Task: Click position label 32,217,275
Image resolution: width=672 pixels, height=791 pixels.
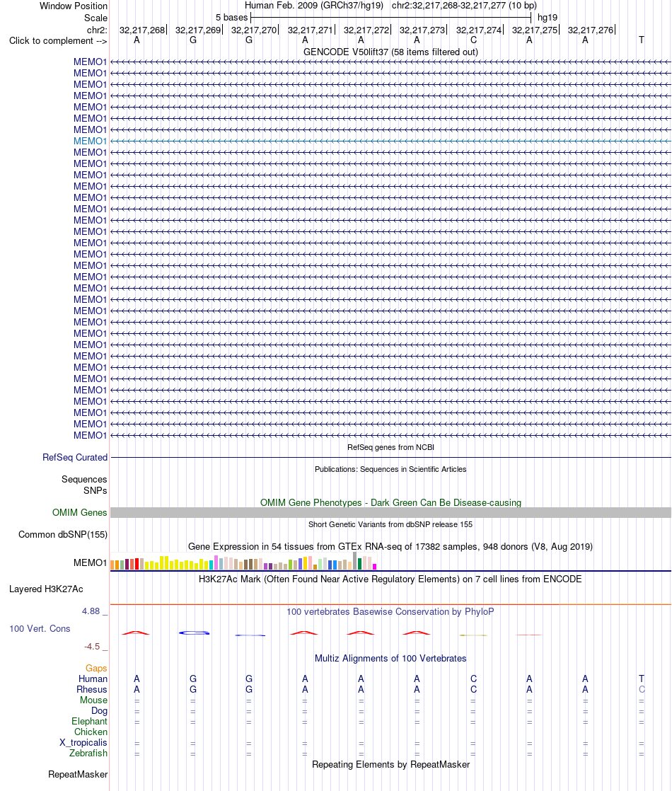Action: click(x=535, y=30)
